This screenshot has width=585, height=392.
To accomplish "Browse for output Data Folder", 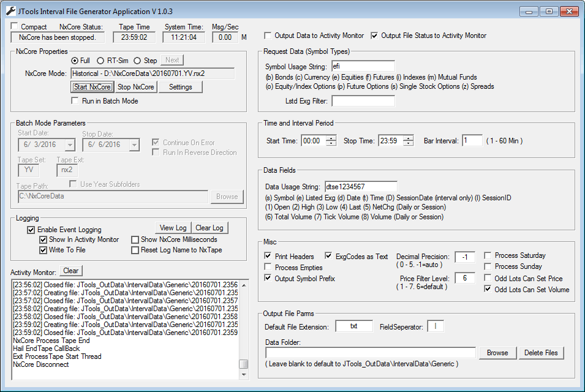I will [x=497, y=353].
